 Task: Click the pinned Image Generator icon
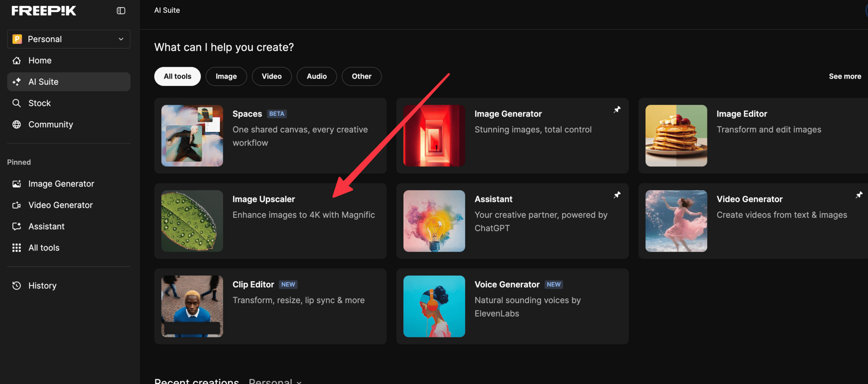(x=17, y=184)
